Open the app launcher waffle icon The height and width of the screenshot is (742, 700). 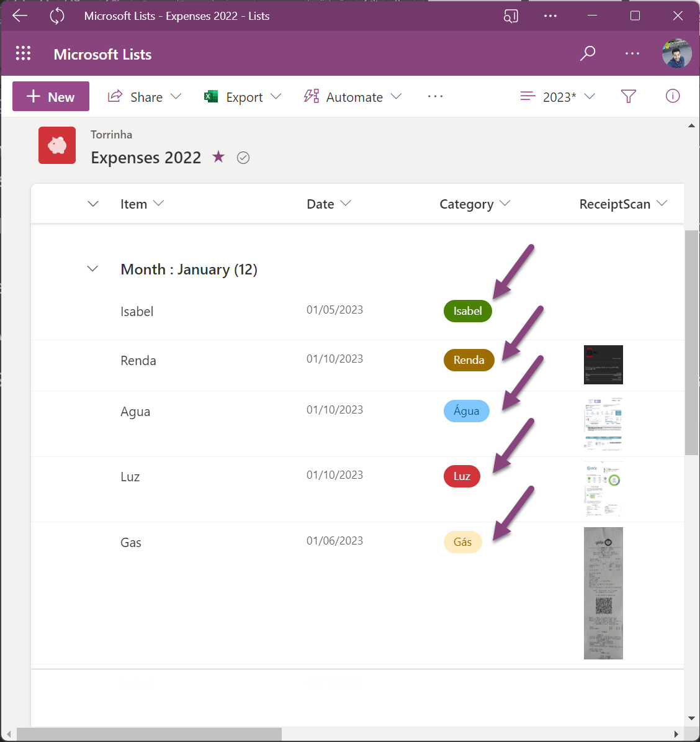click(23, 54)
